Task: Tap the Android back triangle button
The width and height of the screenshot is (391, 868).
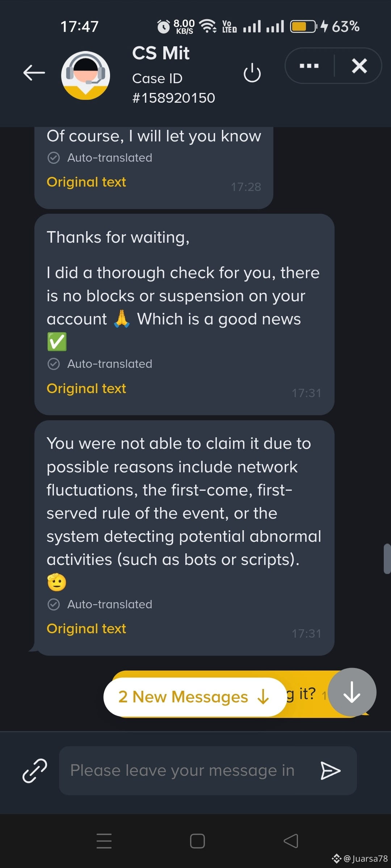Action: coord(291,841)
